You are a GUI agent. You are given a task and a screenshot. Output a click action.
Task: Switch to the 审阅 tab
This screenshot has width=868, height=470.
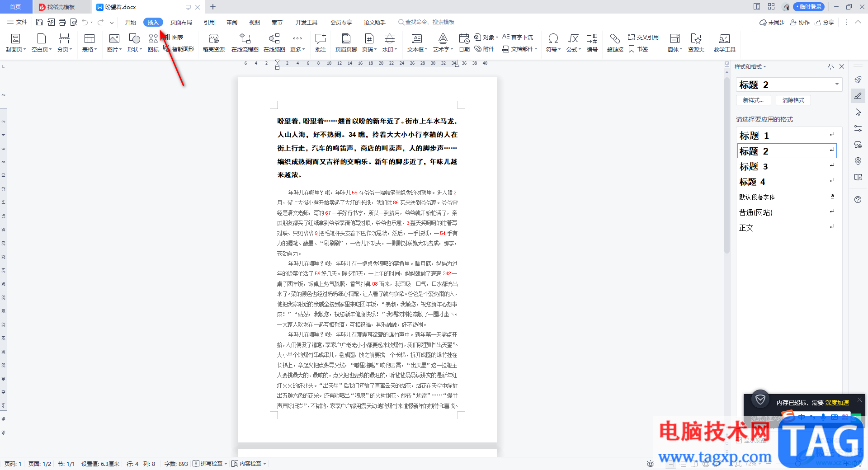232,22
